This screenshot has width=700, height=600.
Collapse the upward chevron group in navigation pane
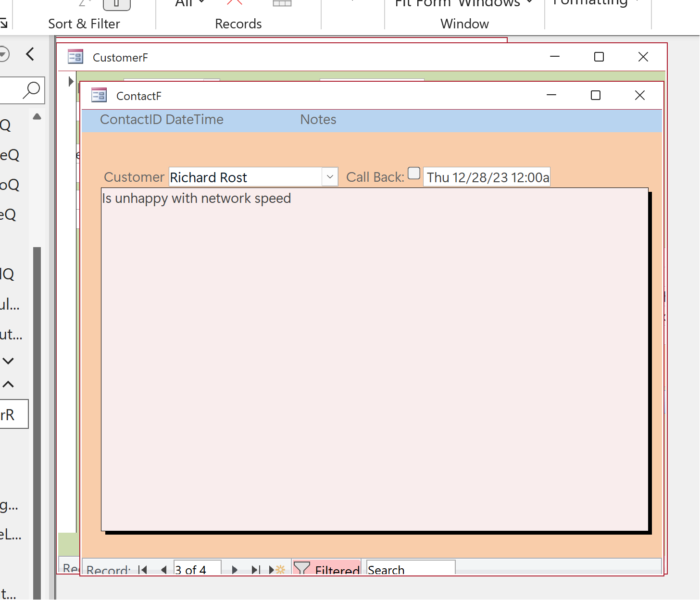tap(8, 384)
